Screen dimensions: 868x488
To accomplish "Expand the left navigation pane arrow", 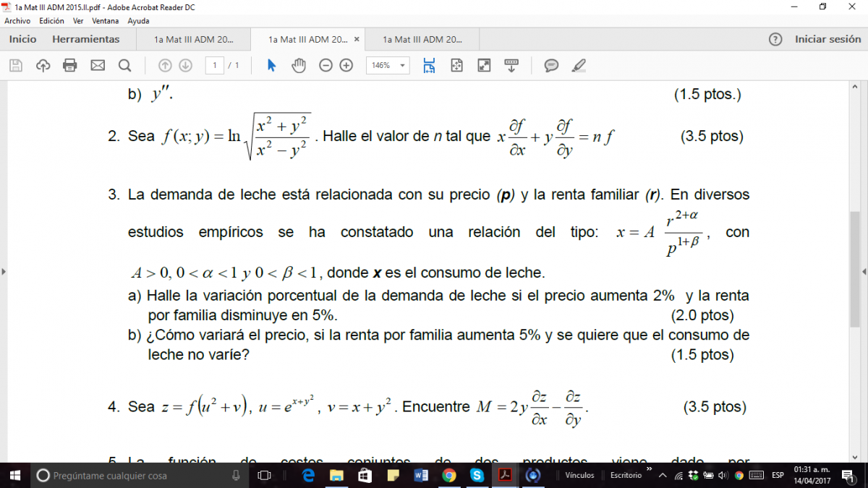I will point(4,272).
